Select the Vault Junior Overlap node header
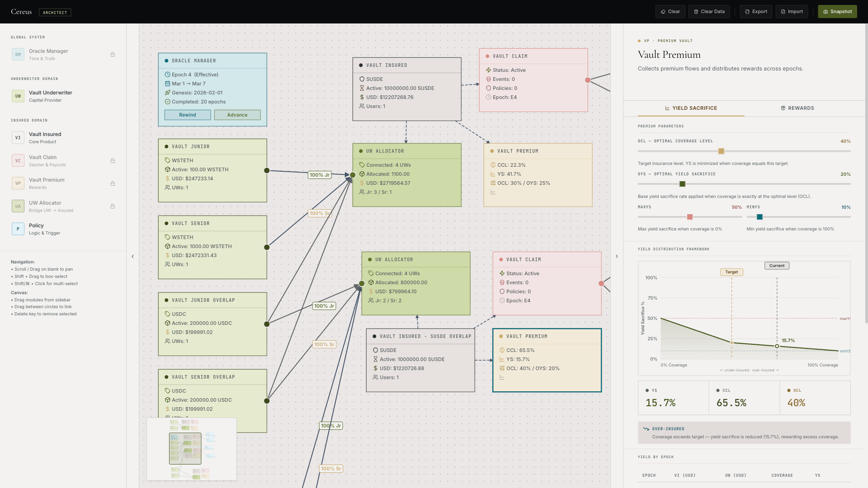Viewport: 868px width, 488px height. [x=212, y=300]
